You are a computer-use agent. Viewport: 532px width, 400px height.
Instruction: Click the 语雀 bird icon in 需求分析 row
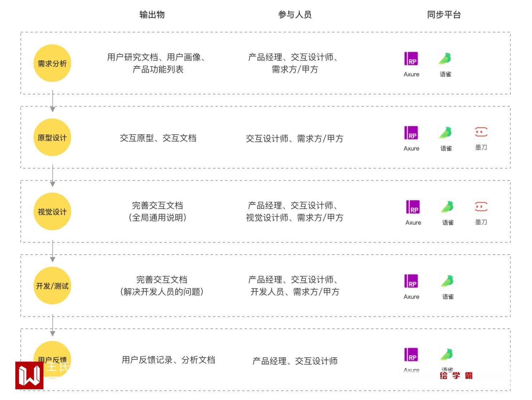[445, 59]
